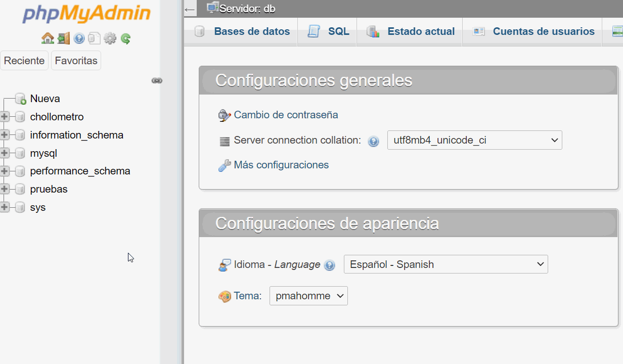The width and height of the screenshot is (623, 364).
Task: Click the Cambio de contraseña link
Action: click(x=286, y=115)
